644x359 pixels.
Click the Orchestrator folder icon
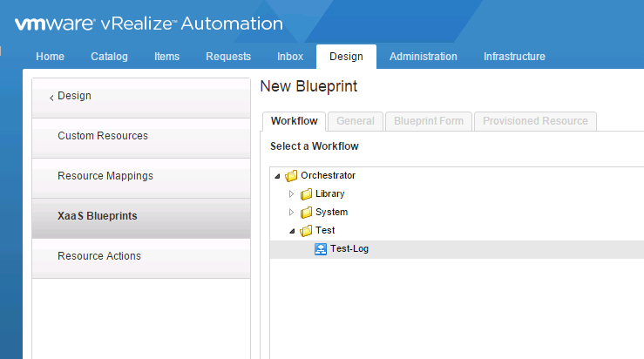tap(291, 176)
